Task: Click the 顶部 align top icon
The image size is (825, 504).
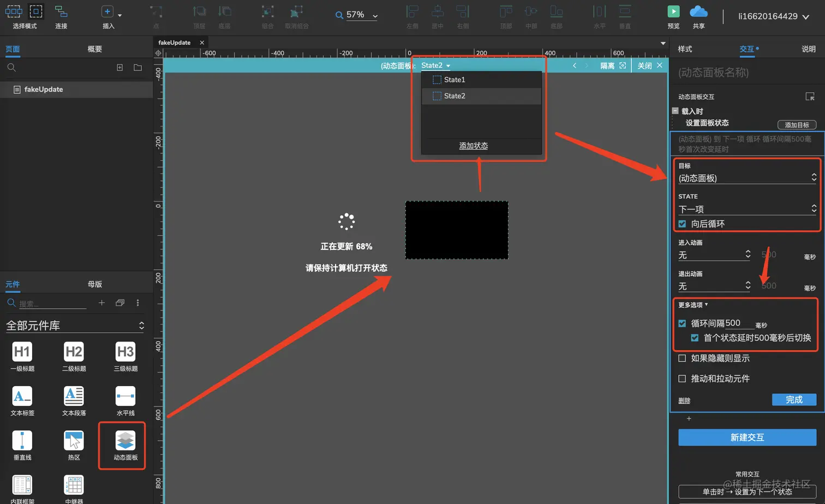Action: (506, 11)
